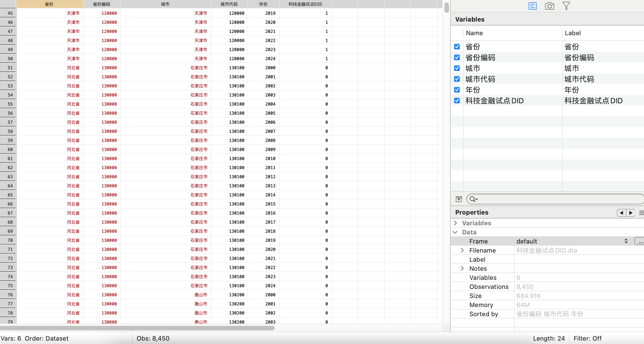Click the variables filter options icon
This screenshot has width=644, height=344.
(459, 199)
